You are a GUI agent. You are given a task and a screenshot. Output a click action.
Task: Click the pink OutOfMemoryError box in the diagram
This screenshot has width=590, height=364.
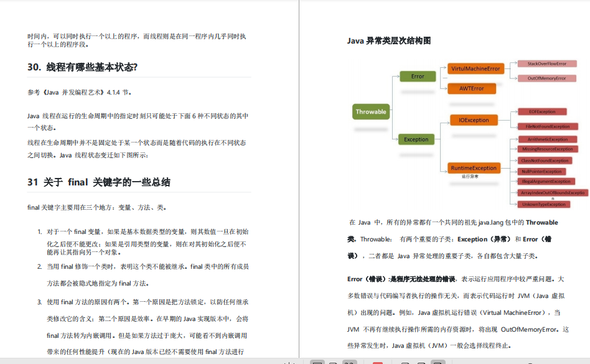coord(546,78)
